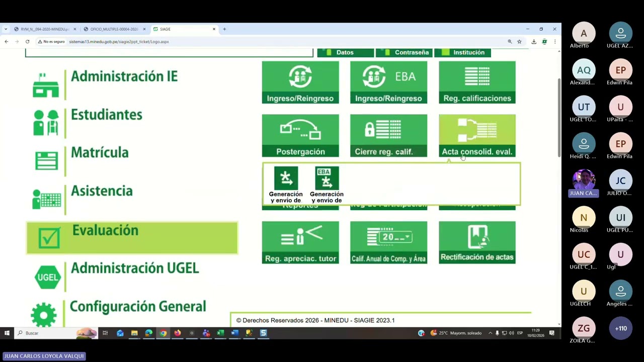Screen dimensions: 644x362
Task: Open the Acta consolid. eval. tile
Action: [x=477, y=136]
